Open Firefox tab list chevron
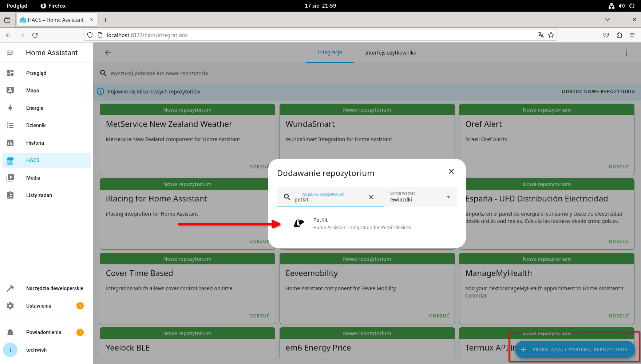 [x=608, y=20]
